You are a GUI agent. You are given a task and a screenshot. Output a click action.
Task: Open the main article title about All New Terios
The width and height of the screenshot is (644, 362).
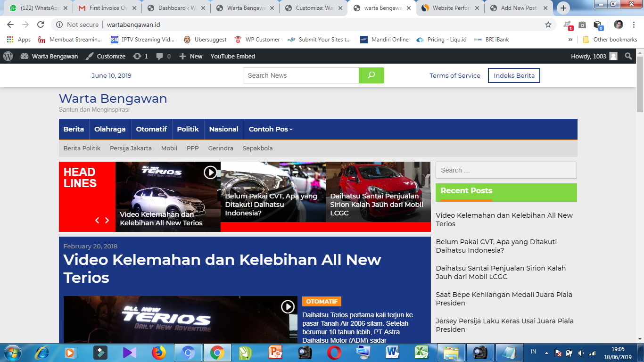pos(222,269)
